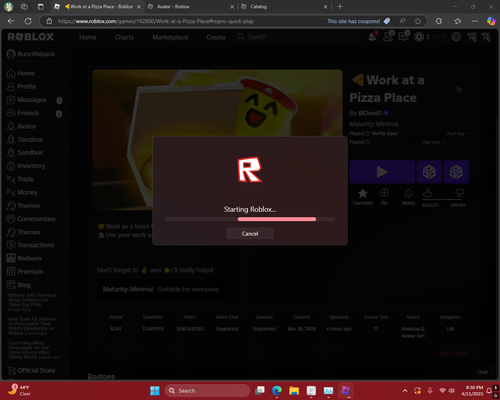Open the Buncifeback profile avatar link
Image resolution: width=500 pixels, height=400 pixels.
coord(11,54)
